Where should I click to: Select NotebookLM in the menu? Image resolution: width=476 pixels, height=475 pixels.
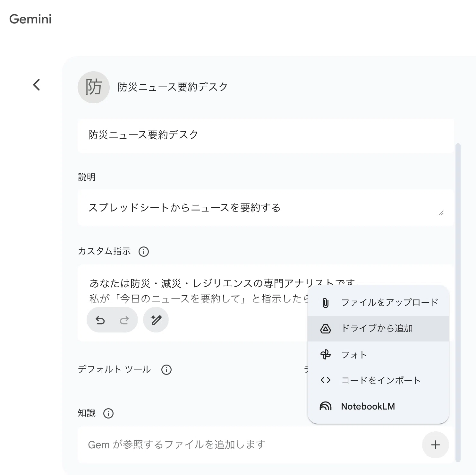pyautogui.click(x=378, y=406)
